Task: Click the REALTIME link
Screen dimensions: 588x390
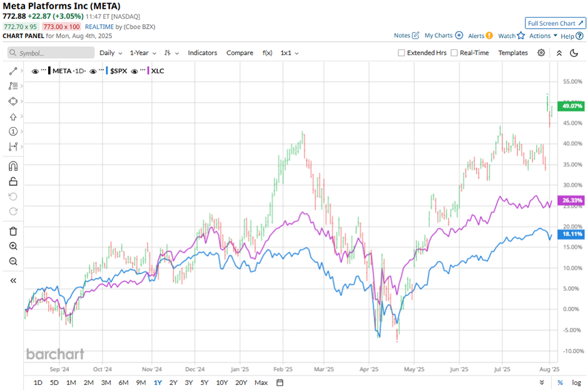Action: pyautogui.click(x=99, y=27)
